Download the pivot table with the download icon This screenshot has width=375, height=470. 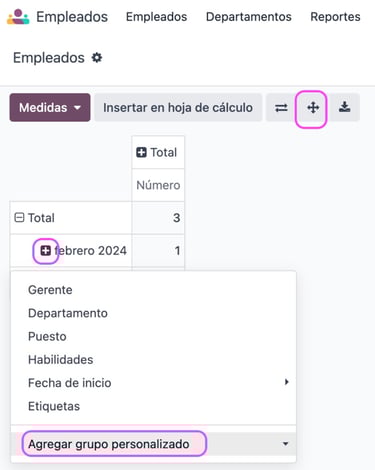[x=344, y=107]
